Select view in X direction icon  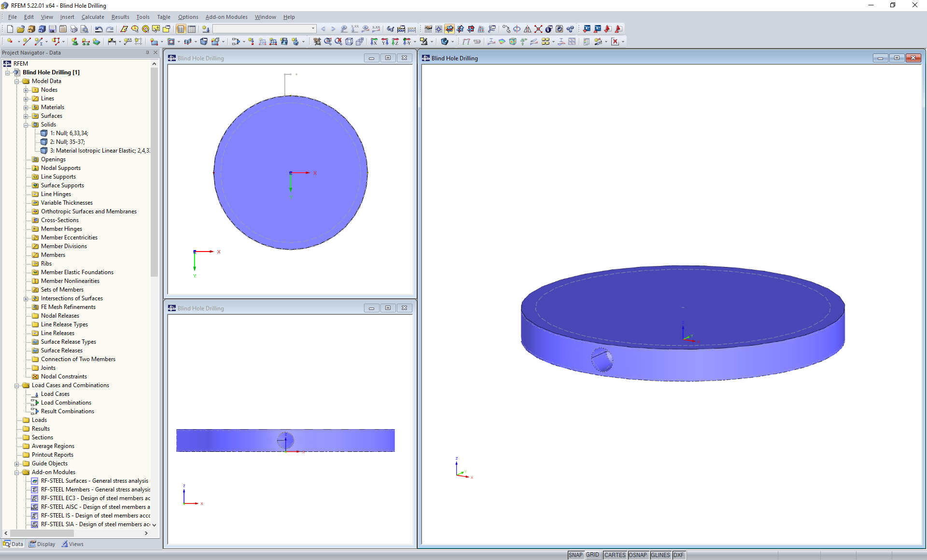pyautogui.click(x=374, y=42)
